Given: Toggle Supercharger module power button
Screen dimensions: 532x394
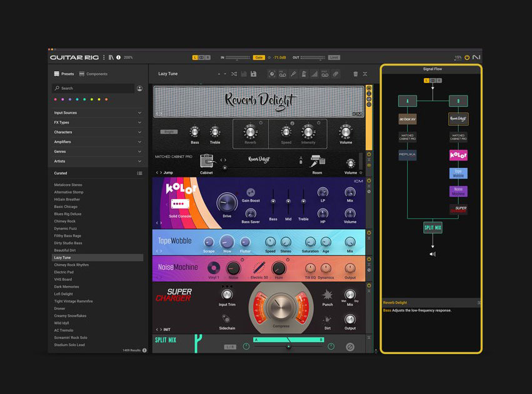Looking at the screenshot, I should (x=369, y=285).
